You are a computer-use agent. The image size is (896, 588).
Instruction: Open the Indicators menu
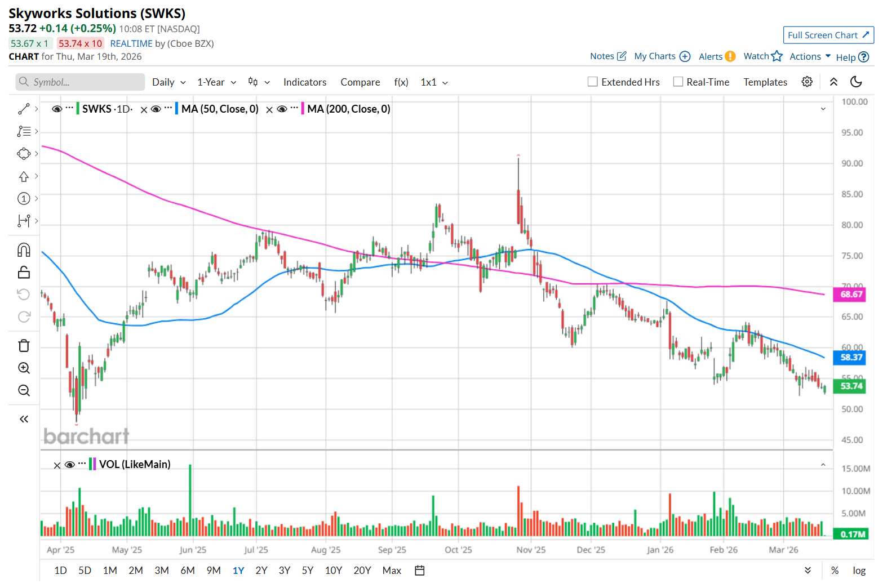[x=305, y=82]
